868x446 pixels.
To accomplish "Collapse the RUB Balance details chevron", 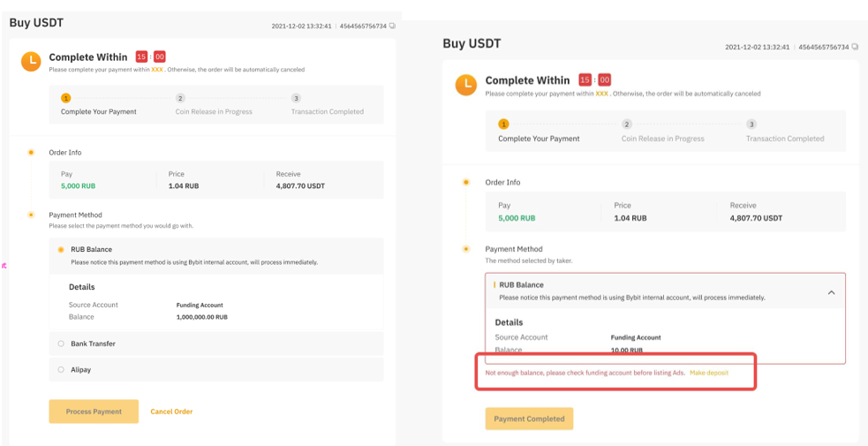I will coord(831,292).
